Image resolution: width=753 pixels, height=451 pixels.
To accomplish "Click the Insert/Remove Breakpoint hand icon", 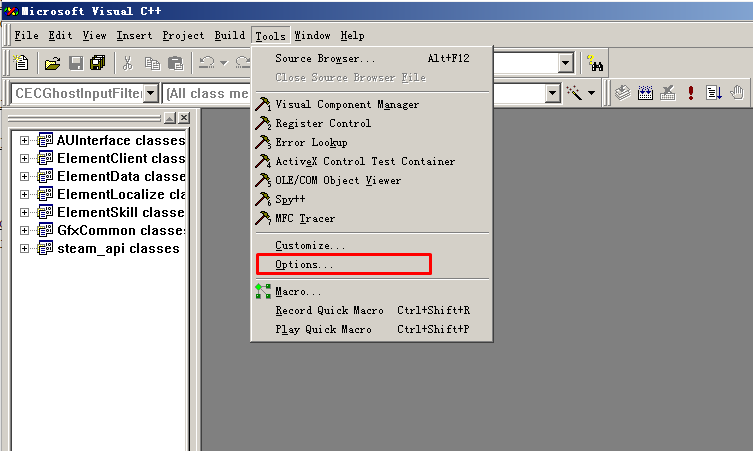I will tap(737, 92).
